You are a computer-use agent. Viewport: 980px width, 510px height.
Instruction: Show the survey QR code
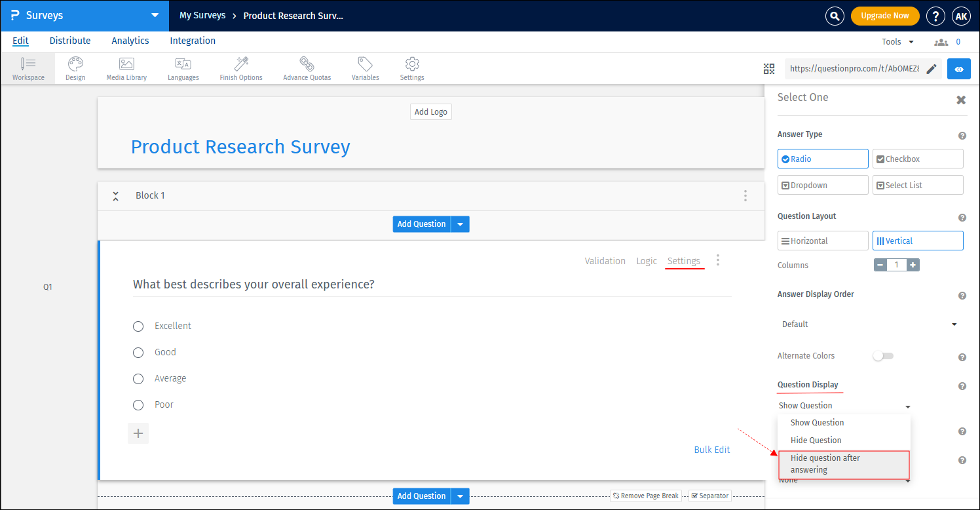click(769, 68)
